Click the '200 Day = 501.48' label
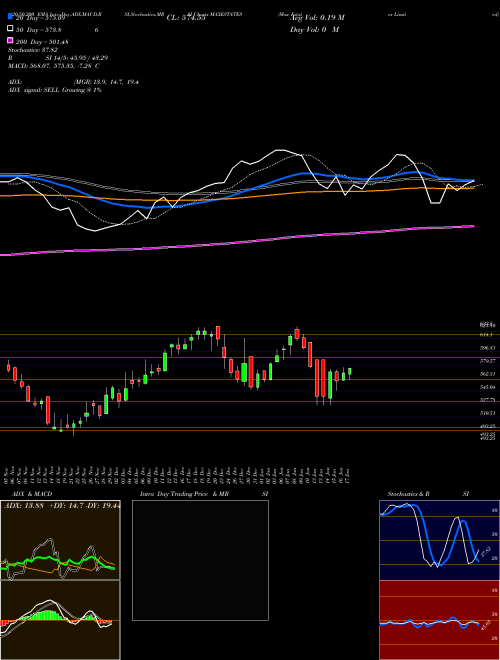The image size is (500, 660). point(43,42)
